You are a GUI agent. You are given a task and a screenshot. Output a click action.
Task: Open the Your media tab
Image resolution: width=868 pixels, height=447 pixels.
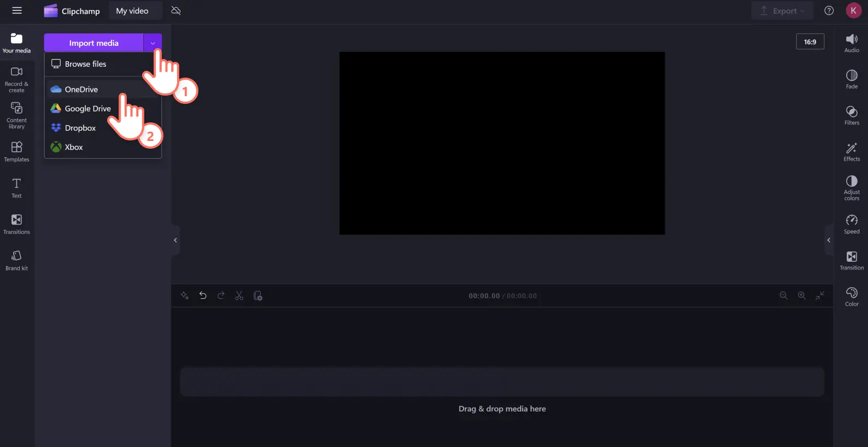click(x=16, y=43)
